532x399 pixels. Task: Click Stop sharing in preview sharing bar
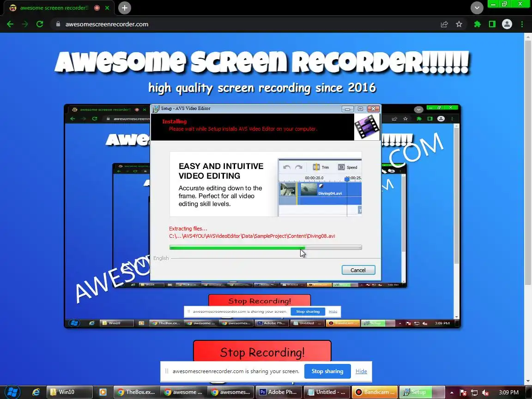(x=308, y=311)
